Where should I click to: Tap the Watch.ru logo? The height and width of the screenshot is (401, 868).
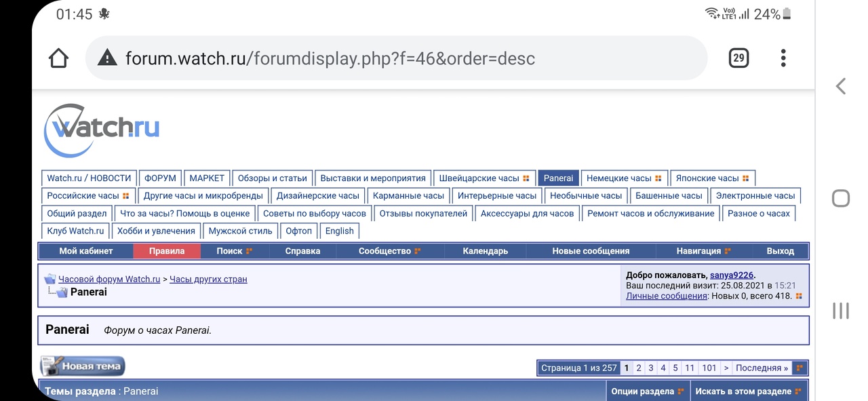pyautogui.click(x=102, y=130)
